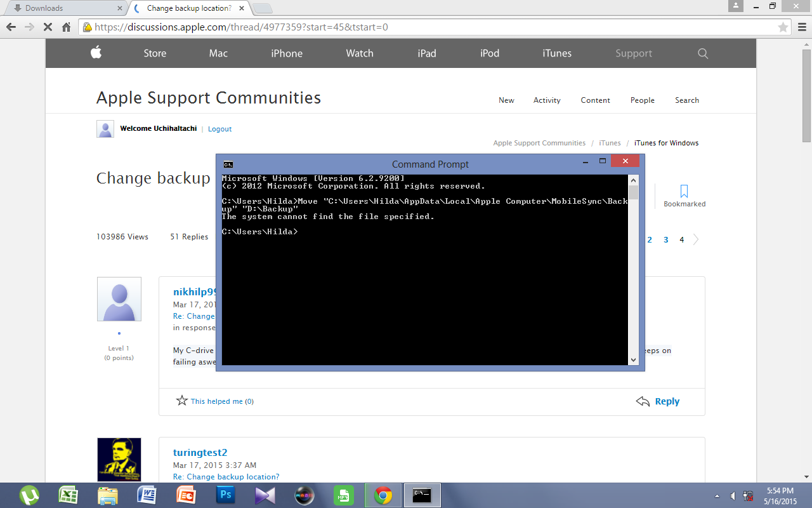Go to next page of replies chevron

696,239
